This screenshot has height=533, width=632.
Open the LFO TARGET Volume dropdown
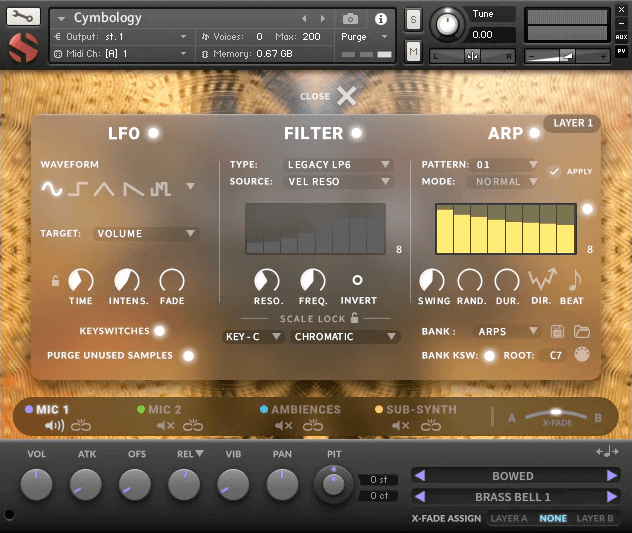(x=146, y=233)
